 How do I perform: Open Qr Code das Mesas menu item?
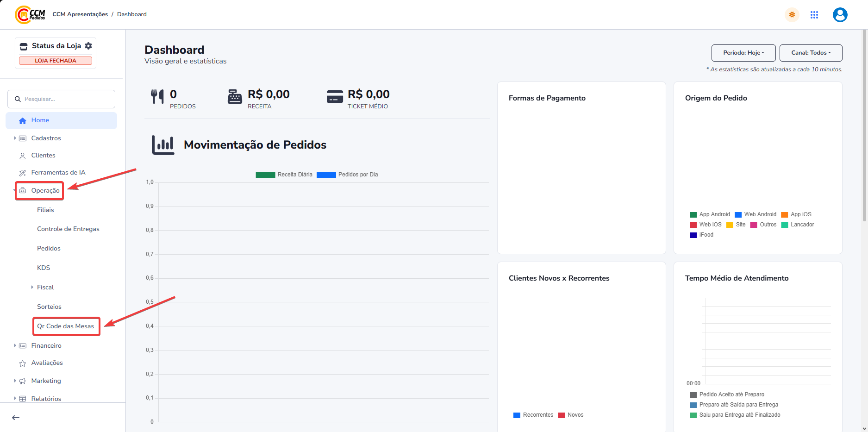[65, 326]
